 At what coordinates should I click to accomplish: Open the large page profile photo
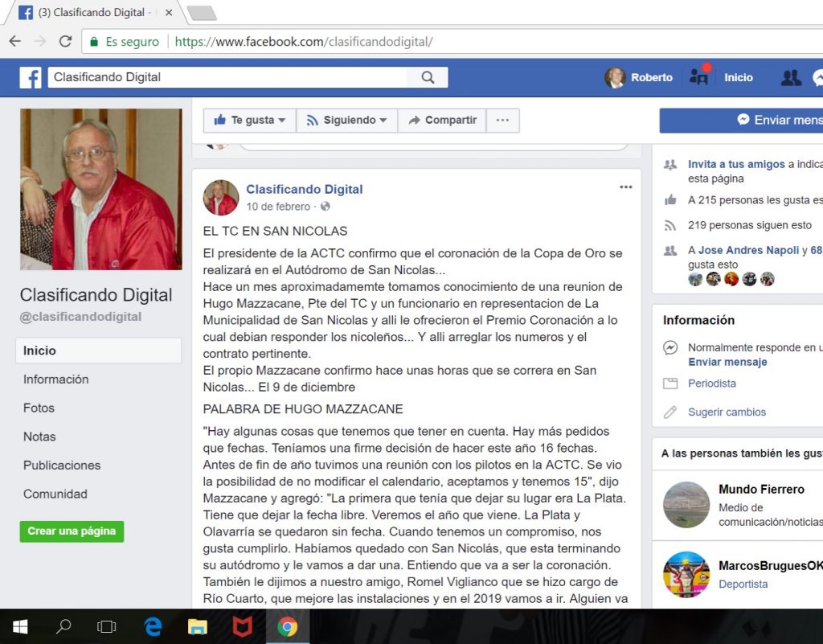[101, 190]
